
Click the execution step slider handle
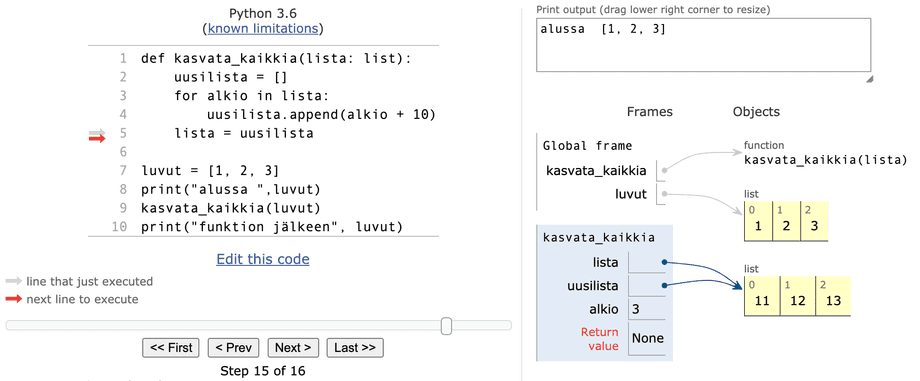click(x=446, y=325)
